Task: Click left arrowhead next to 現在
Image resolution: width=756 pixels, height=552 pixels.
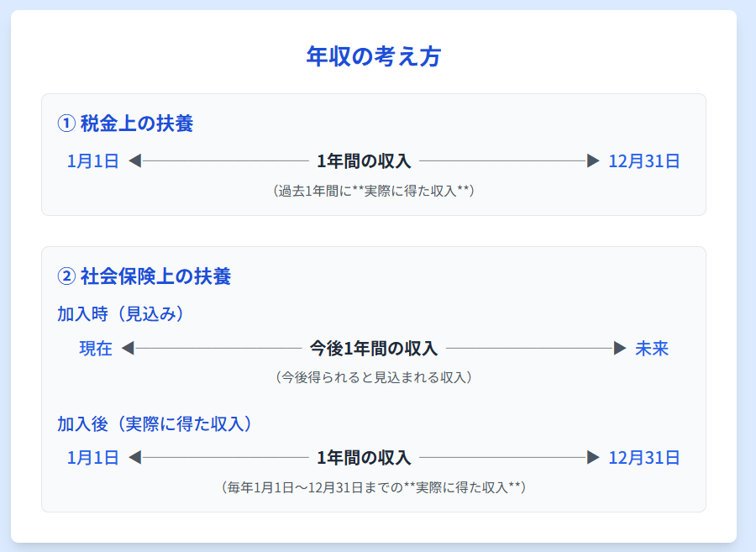Action: 128,348
